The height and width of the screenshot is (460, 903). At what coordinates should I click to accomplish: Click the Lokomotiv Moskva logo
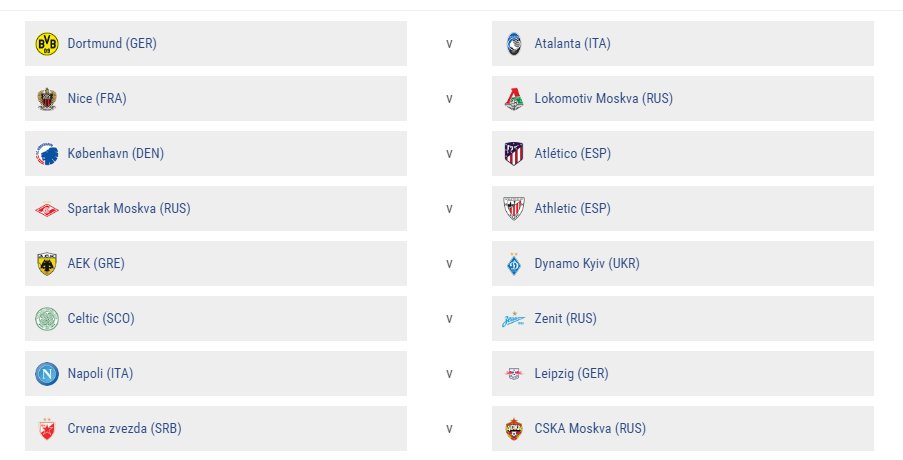514,99
